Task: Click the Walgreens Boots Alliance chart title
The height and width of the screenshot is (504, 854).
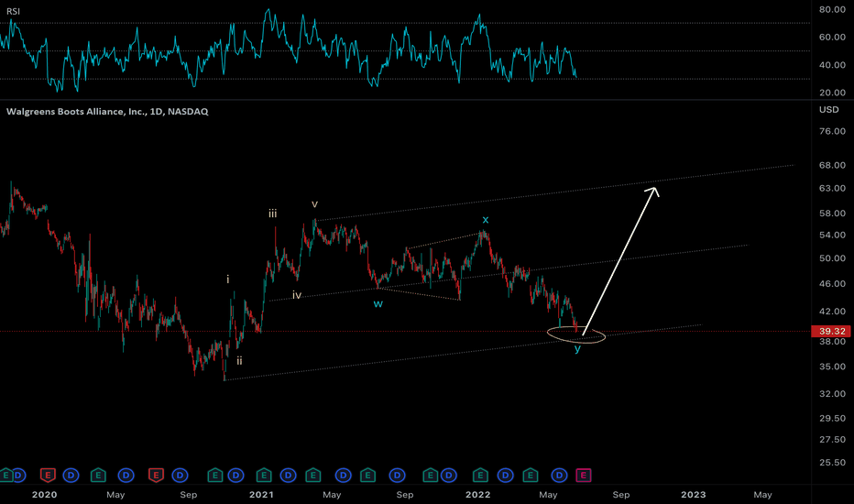Action: pyautogui.click(x=107, y=111)
